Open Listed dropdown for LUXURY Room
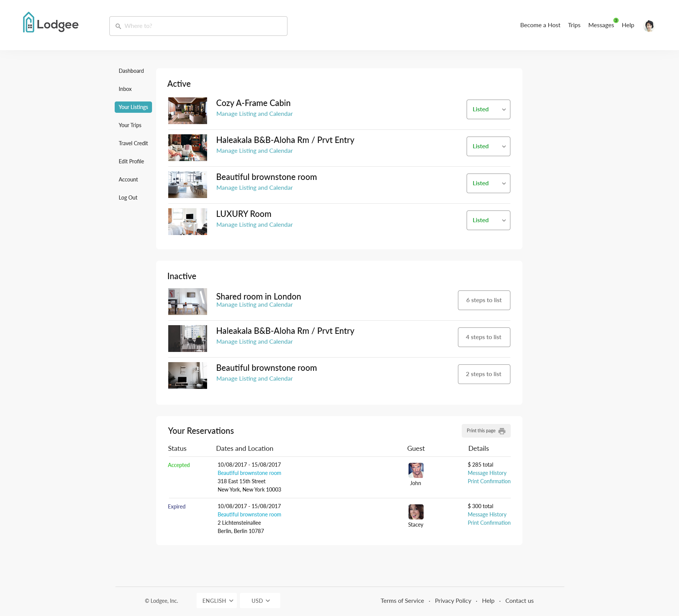This screenshot has width=679, height=616. 488,220
